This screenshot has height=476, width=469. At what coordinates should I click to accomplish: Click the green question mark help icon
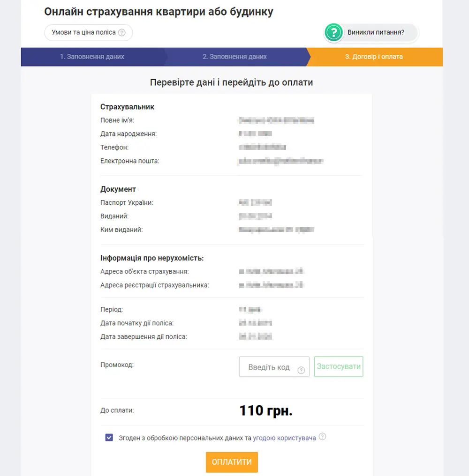[x=334, y=33]
